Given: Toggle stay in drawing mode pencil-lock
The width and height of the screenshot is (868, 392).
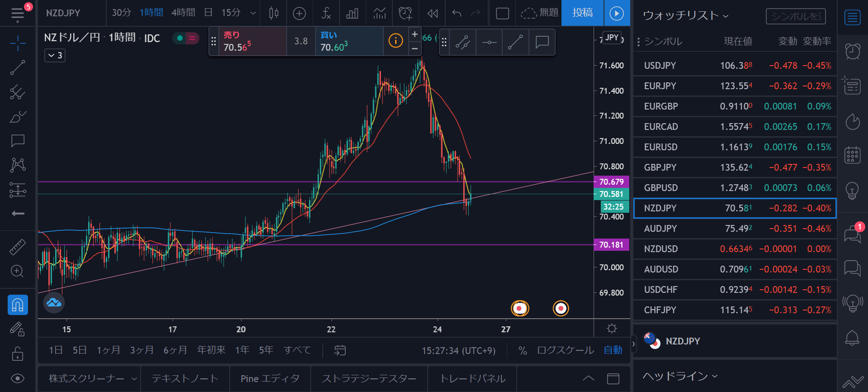Looking at the screenshot, I should pos(18,329).
